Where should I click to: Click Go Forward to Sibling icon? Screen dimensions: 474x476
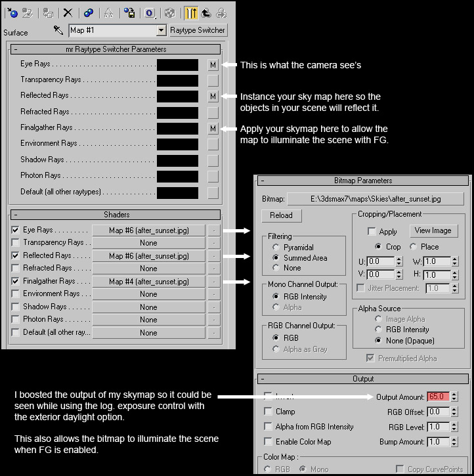221,13
